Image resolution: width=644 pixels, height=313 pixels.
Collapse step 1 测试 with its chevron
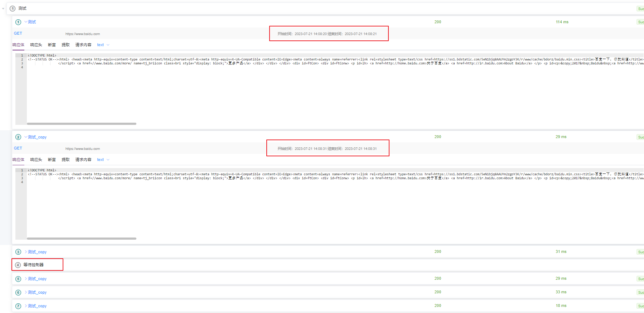pos(26,22)
